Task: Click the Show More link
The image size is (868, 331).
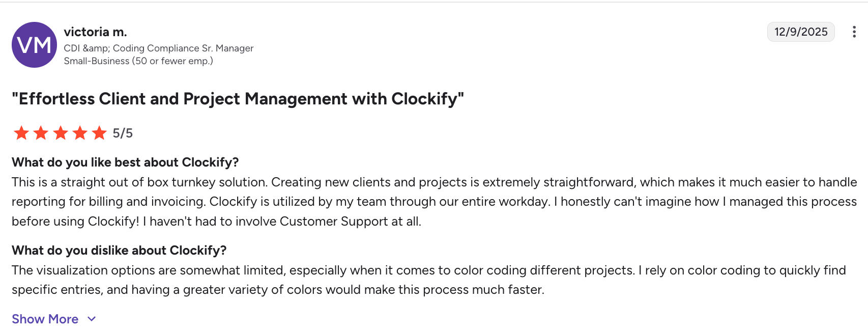Action: [x=45, y=318]
